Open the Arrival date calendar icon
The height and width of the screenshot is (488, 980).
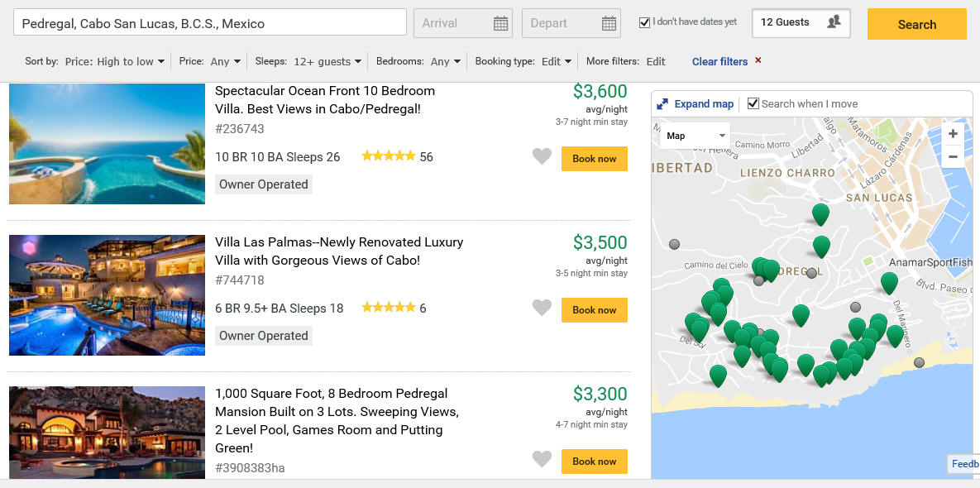point(500,24)
